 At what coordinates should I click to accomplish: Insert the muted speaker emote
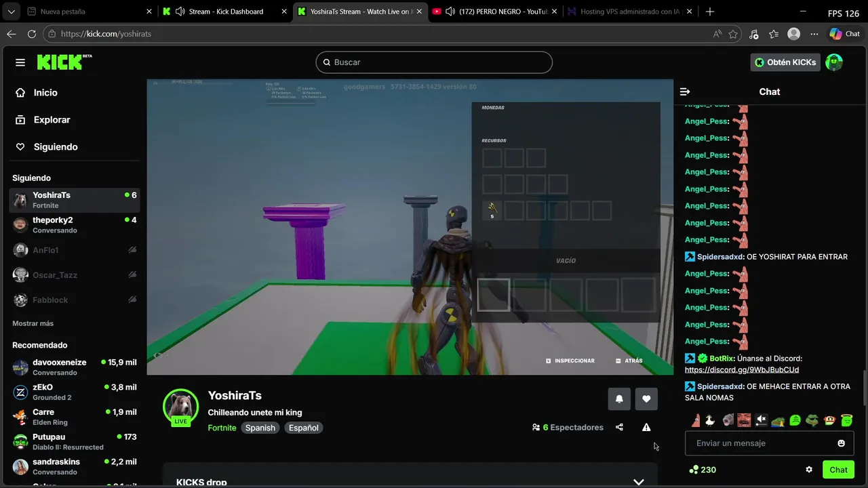pos(761,420)
